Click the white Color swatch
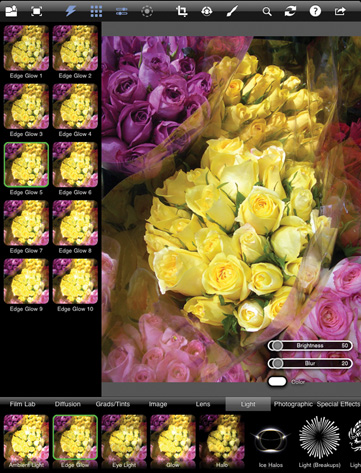Screen dimensions: 361x473 (277, 382)
